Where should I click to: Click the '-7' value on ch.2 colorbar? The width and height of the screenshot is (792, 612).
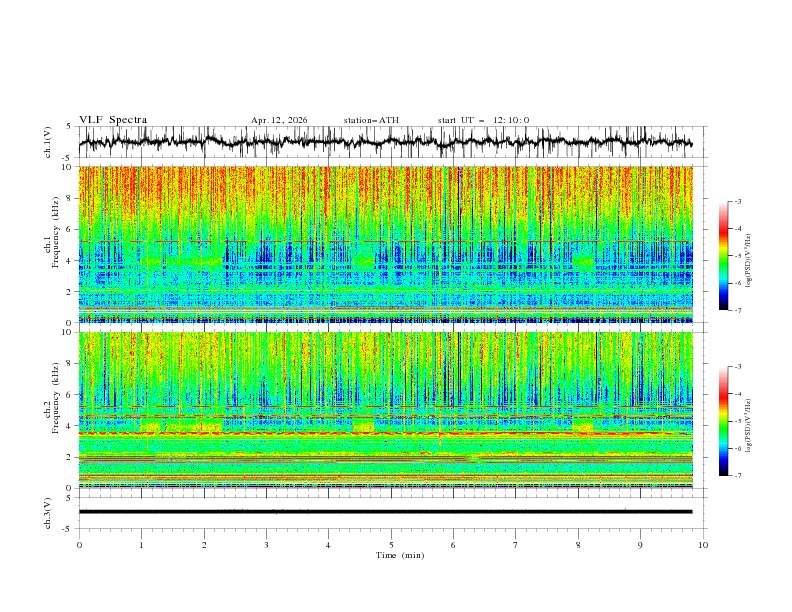737,475
